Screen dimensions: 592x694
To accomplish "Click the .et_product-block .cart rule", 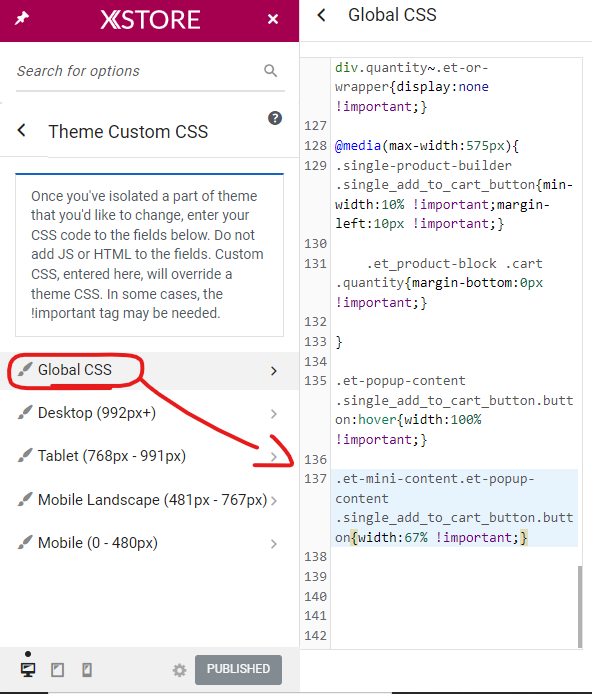I will pos(439,283).
